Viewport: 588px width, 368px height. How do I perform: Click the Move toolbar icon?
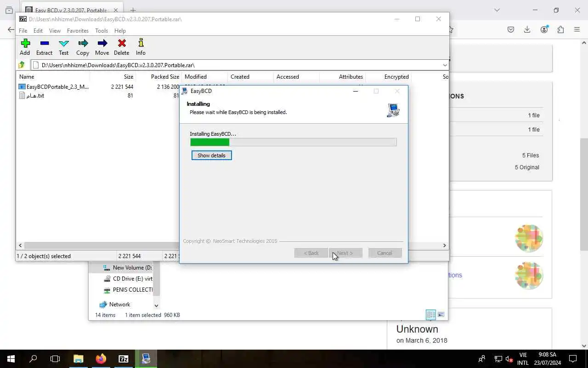102,47
